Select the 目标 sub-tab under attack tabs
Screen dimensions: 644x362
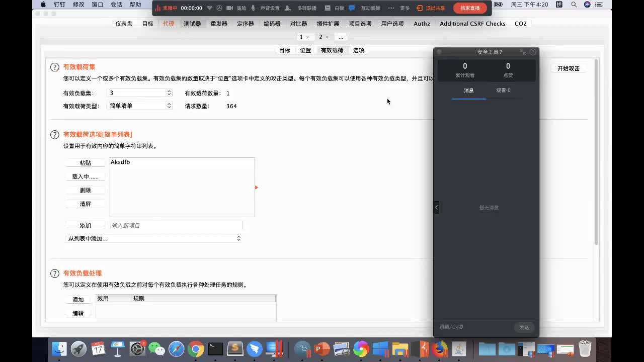tap(285, 50)
